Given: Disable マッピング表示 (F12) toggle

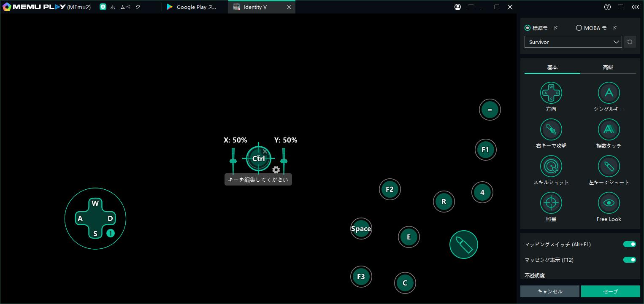Looking at the screenshot, I should 629,260.
